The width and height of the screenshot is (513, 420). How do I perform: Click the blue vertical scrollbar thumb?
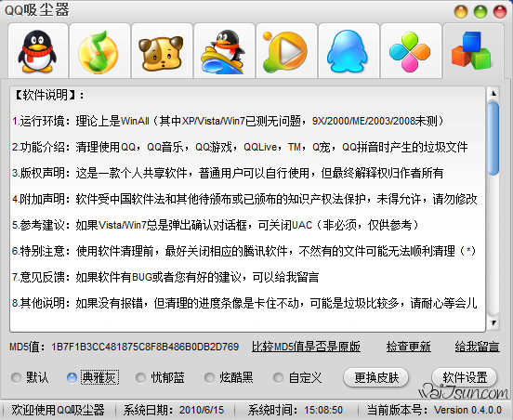493,138
